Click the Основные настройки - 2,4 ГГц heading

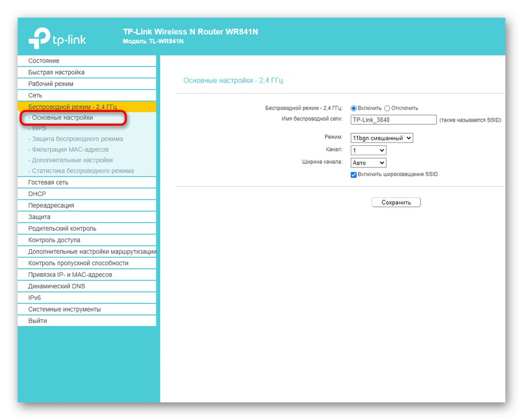point(233,80)
